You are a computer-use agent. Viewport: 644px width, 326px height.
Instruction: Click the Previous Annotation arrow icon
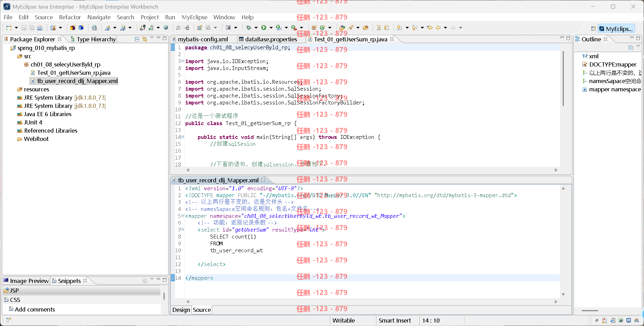[x=415, y=28]
